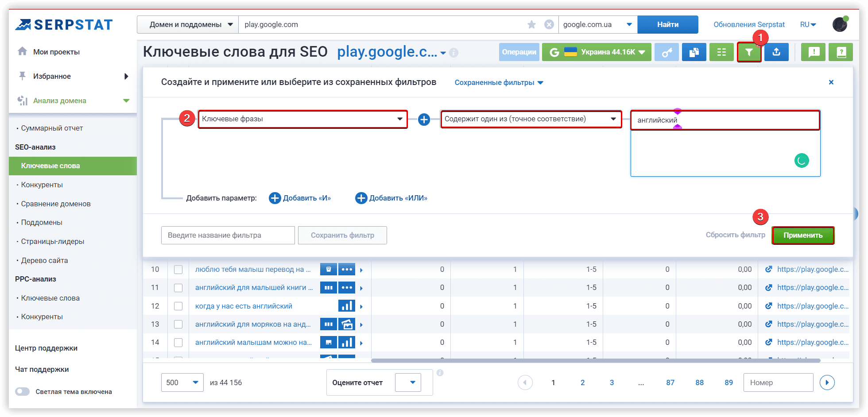Select checkbox for row 13
Screen dimensions: 868x417
[x=178, y=324]
